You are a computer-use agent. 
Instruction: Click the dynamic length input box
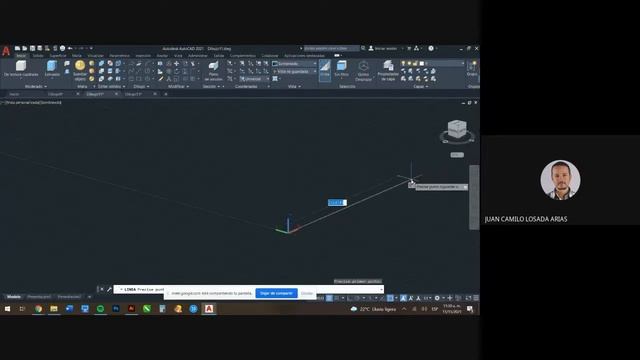coord(337,202)
